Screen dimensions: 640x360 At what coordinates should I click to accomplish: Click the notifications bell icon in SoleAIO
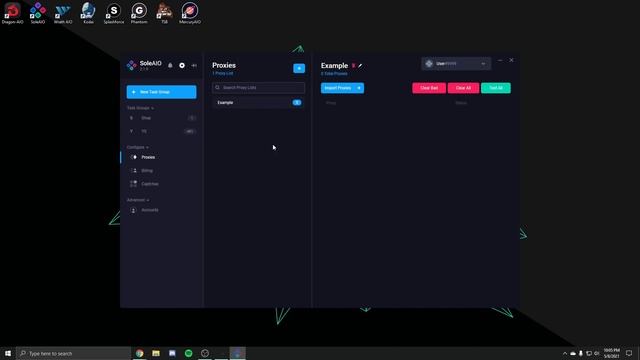170,65
